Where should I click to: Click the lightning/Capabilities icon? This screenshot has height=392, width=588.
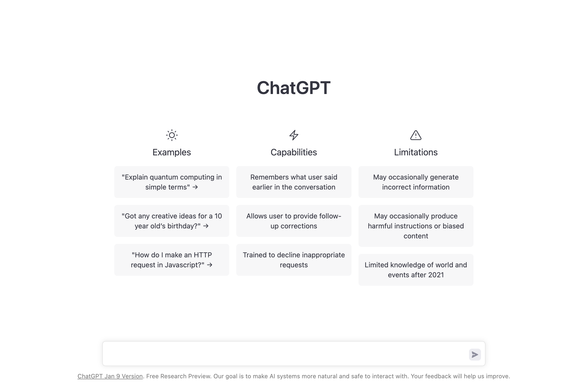(294, 135)
